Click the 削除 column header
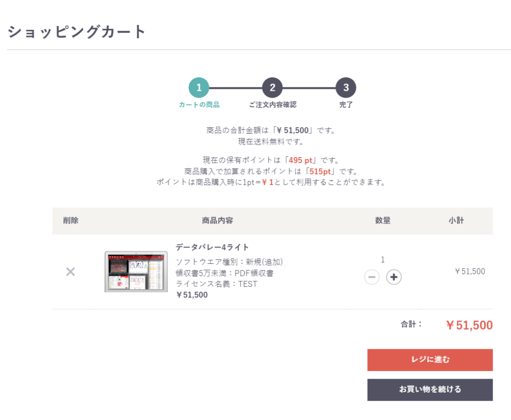 click(x=70, y=220)
